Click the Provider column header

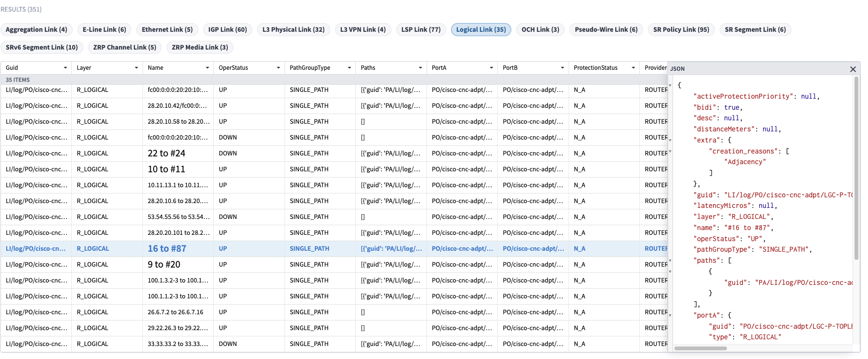656,68
